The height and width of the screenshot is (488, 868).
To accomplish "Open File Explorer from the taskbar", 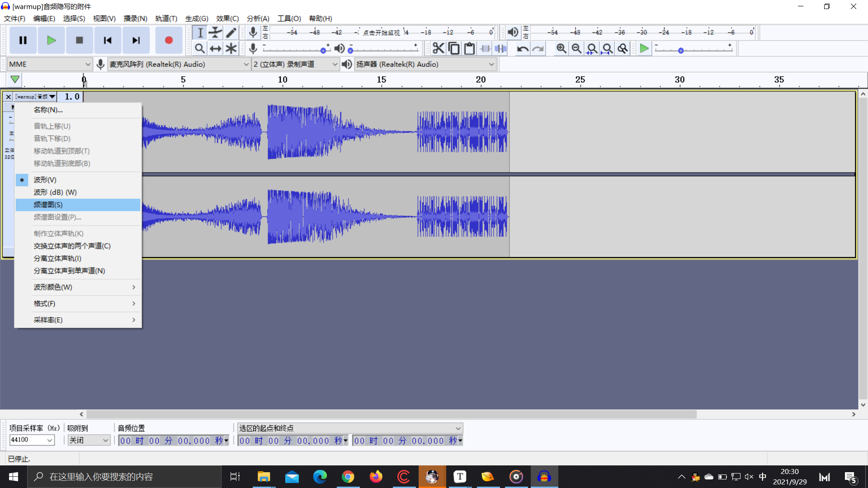I will pos(264,477).
